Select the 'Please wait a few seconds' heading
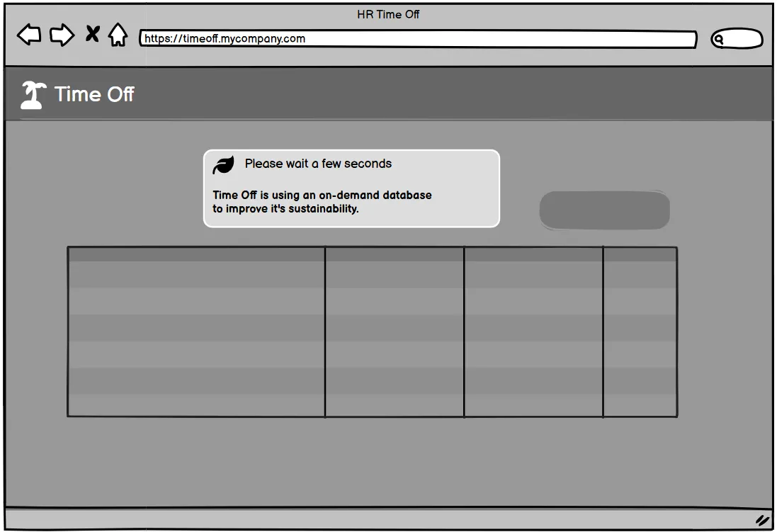 (318, 164)
